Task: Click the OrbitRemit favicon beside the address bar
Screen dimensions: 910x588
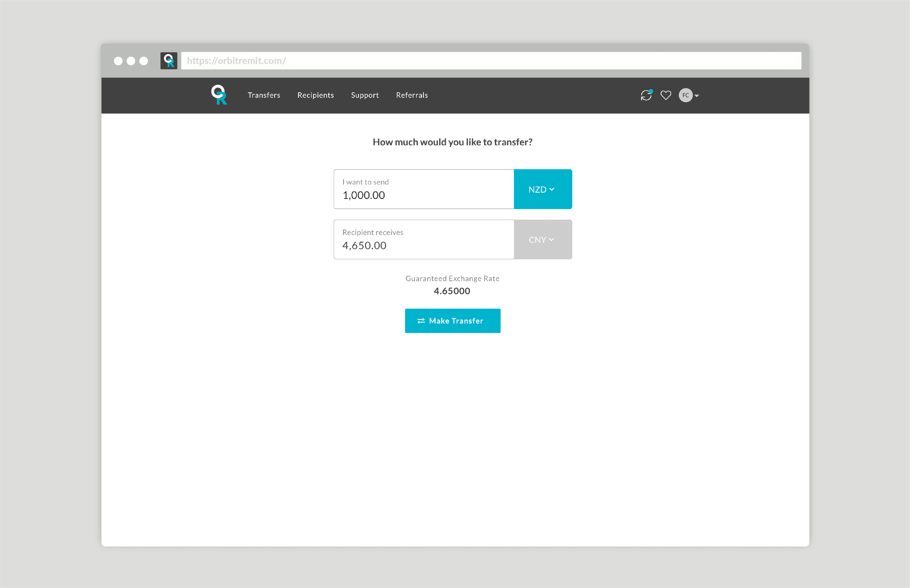Action: [x=169, y=60]
